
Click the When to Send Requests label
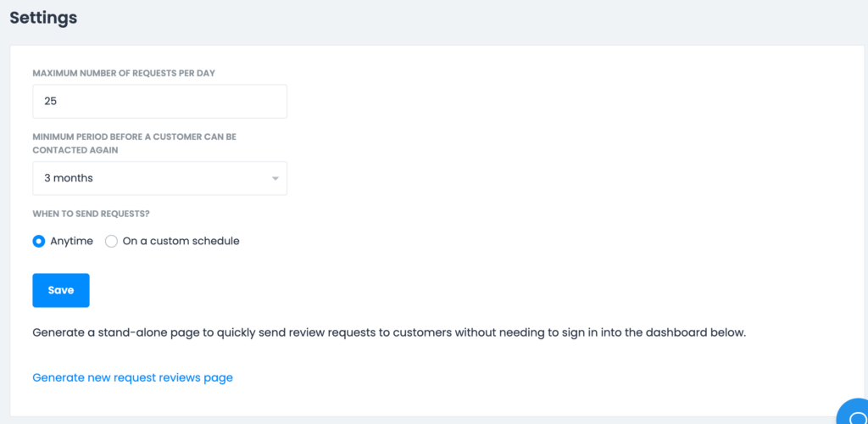tap(92, 214)
